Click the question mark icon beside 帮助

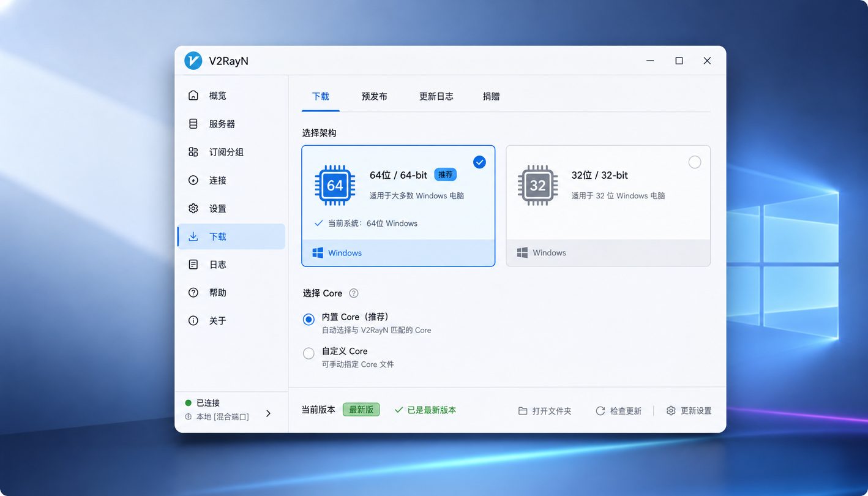click(x=193, y=293)
